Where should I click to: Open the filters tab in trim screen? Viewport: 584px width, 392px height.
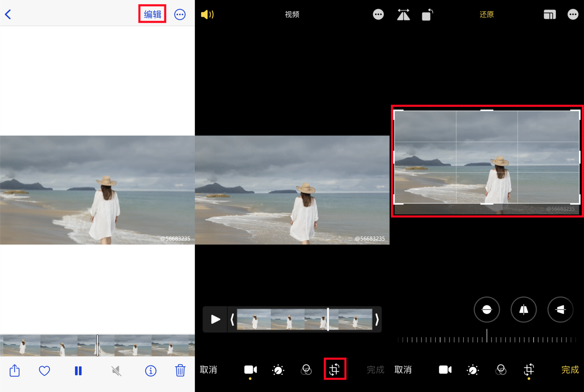[x=306, y=370]
